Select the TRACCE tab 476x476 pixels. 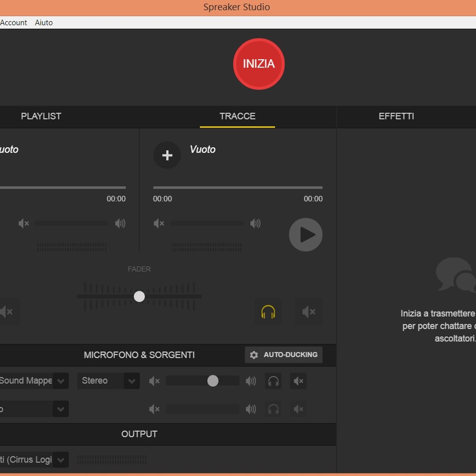(237, 116)
